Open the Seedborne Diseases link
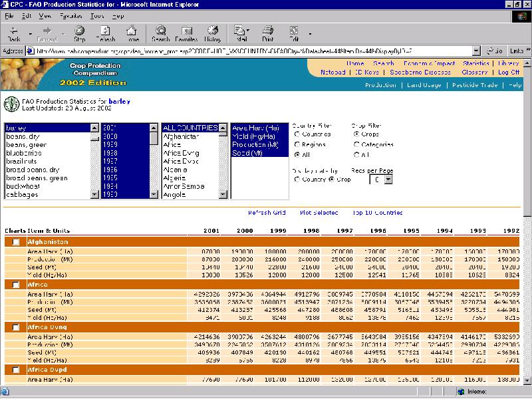 point(420,72)
